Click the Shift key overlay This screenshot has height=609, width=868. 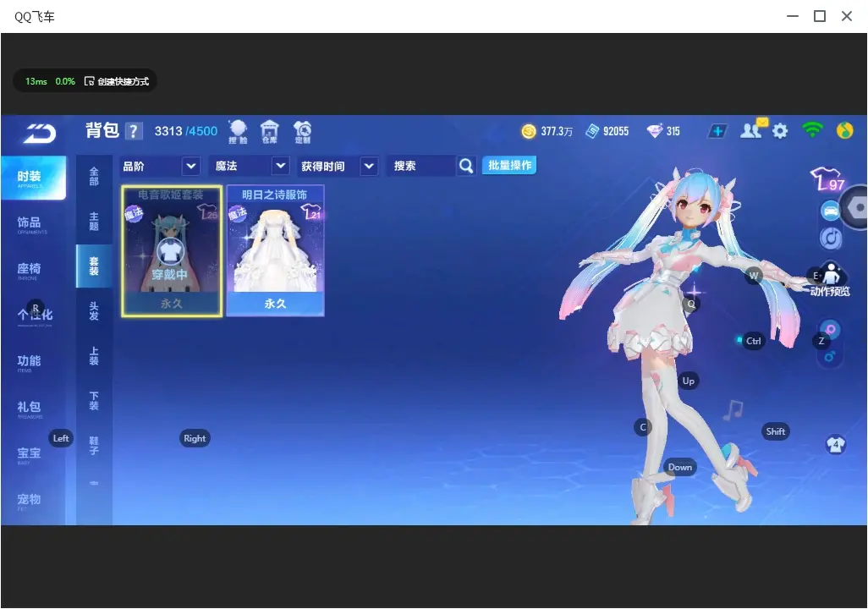point(775,432)
